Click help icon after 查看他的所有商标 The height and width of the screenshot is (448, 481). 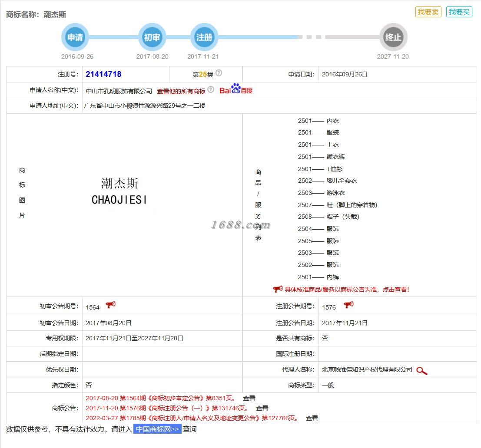[x=211, y=89]
